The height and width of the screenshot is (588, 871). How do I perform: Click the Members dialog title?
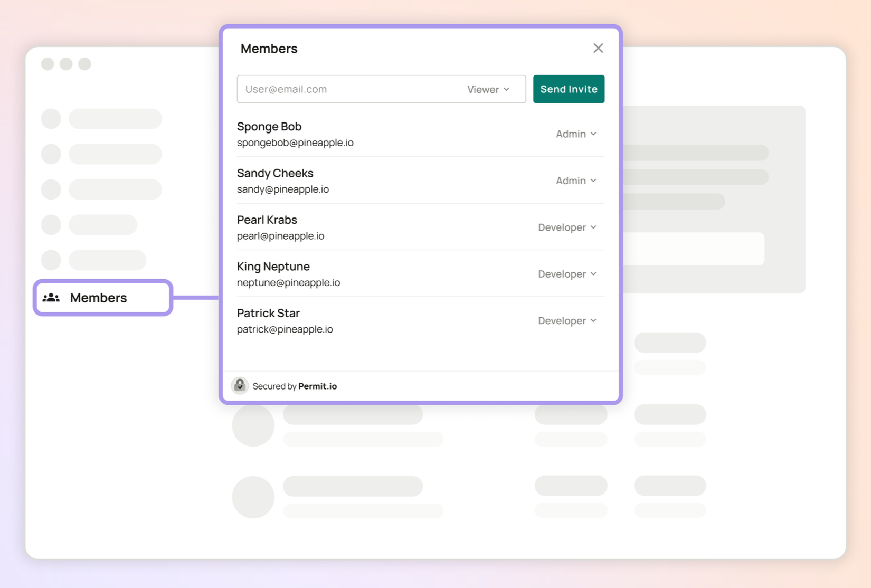[269, 49]
